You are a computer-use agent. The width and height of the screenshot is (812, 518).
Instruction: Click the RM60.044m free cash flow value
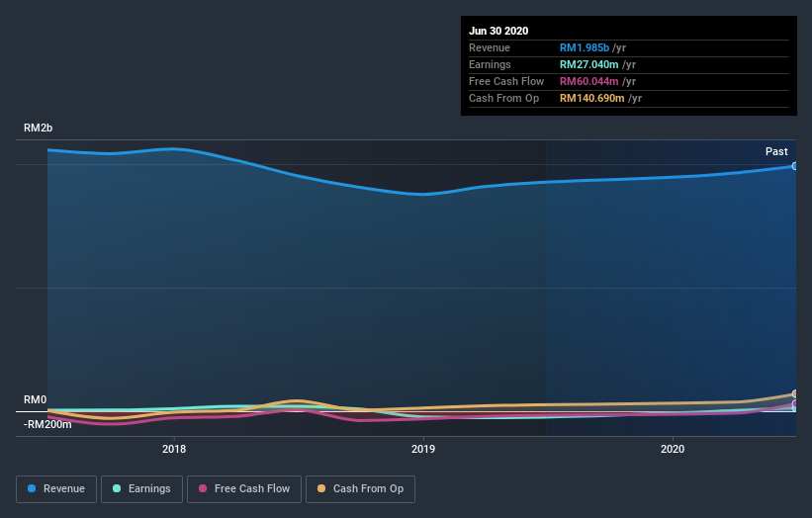click(x=588, y=81)
